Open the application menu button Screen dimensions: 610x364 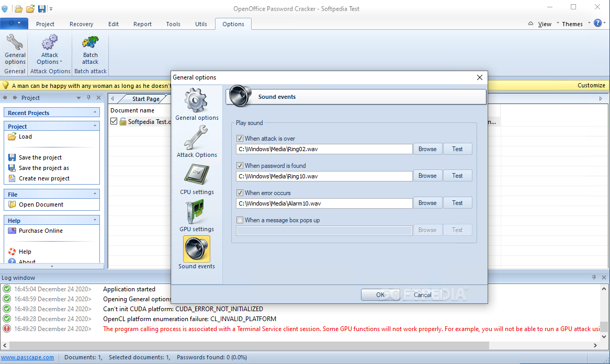14,24
